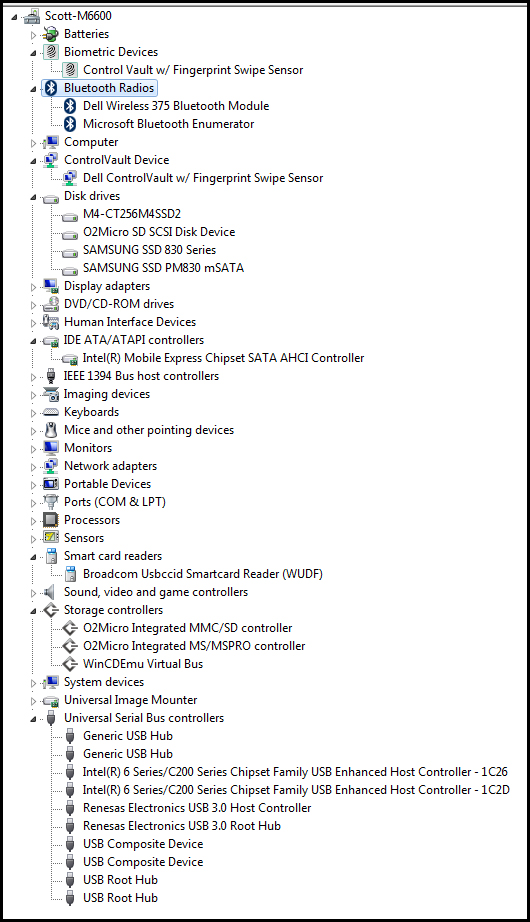Image resolution: width=530 pixels, height=922 pixels.
Task: Expand the Display adapters node
Action: (x=34, y=287)
